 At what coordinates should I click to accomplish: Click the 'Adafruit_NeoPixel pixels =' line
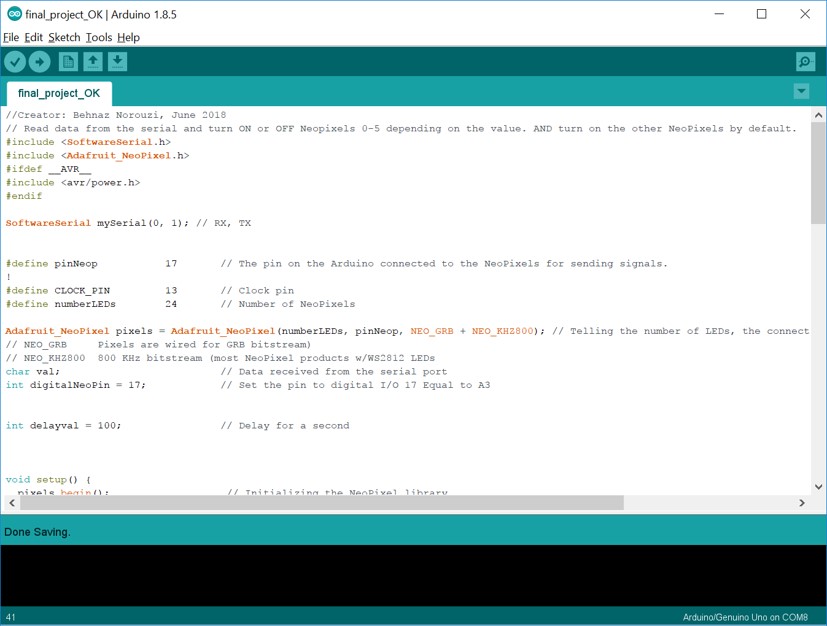[407, 331]
